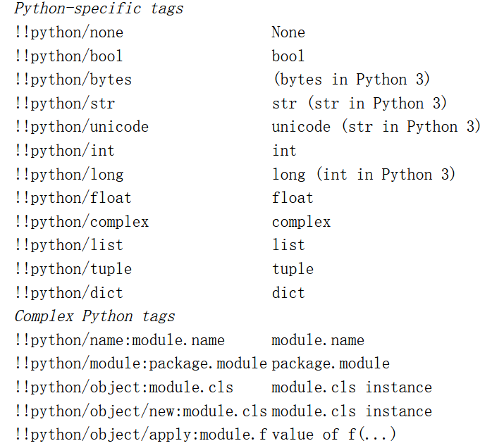504x448 pixels.
Task: Click the !!python/module:package.module tag
Action: pos(141,364)
